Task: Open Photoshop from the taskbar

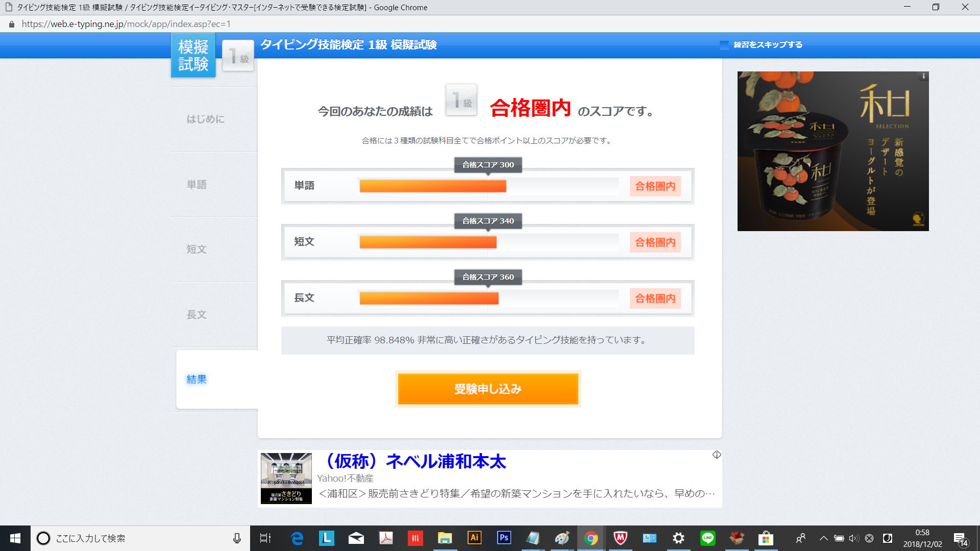Action: click(504, 538)
